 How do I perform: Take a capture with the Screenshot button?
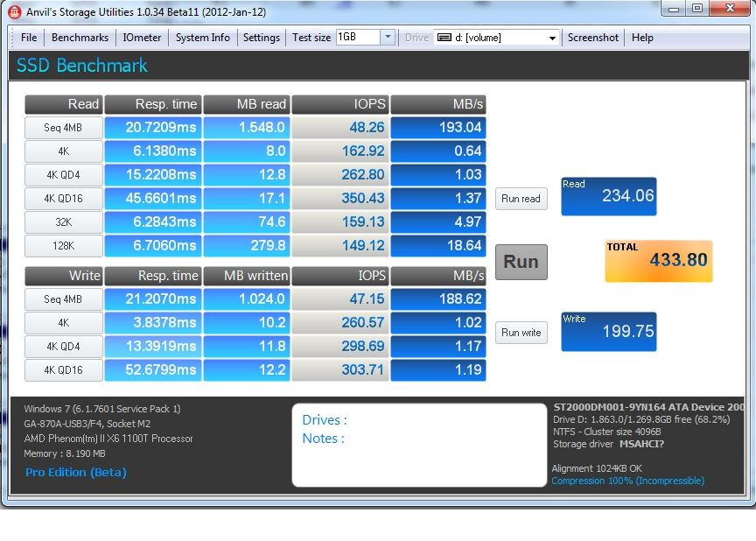pyautogui.click(x=592, y=38)
